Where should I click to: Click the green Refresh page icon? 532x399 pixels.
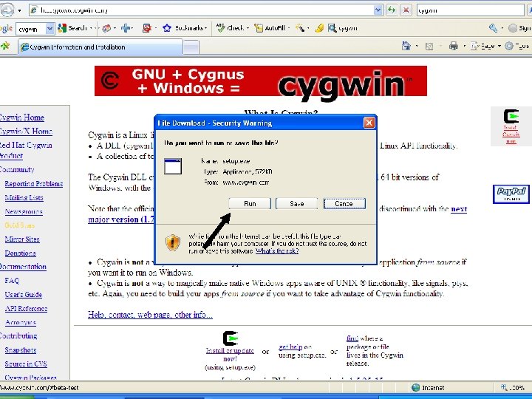pyautogui.click(x=392, y=10)
